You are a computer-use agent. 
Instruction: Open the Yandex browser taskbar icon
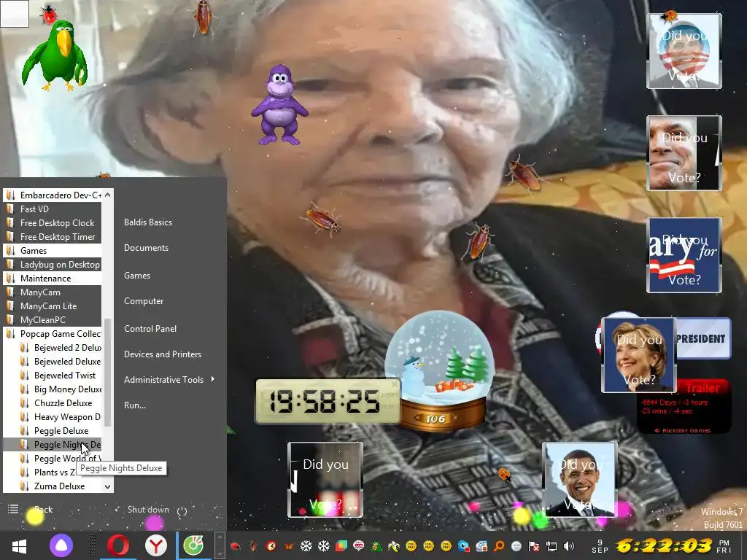coord(156,545)
